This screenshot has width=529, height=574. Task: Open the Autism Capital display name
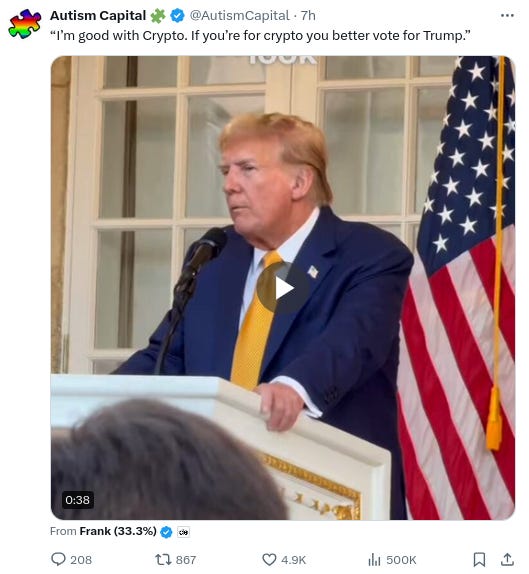98,16
